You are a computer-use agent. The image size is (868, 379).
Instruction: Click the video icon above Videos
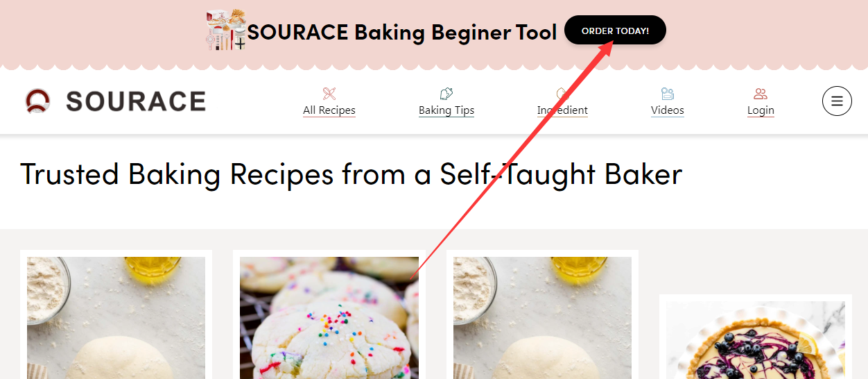[x=668, y=94]
